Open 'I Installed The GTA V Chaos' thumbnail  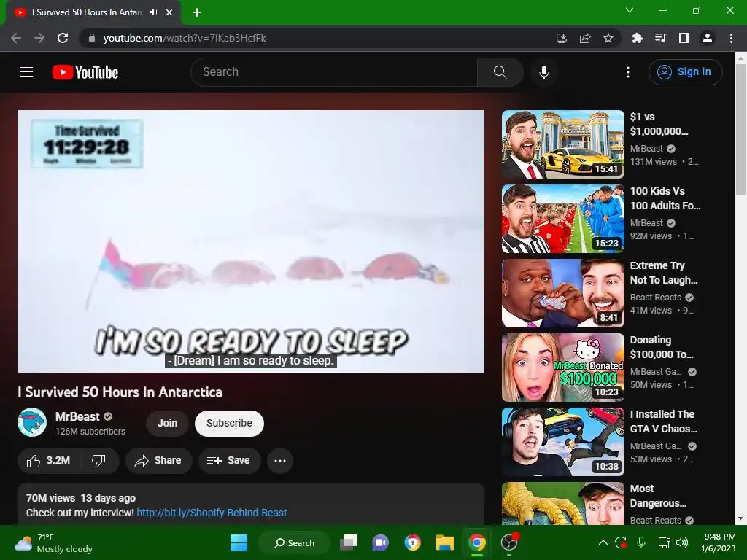pyautogui.click(x=563, y=441)
